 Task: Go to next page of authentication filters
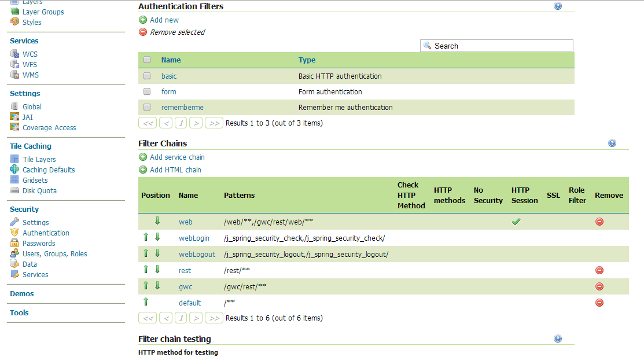pos(196,123)
